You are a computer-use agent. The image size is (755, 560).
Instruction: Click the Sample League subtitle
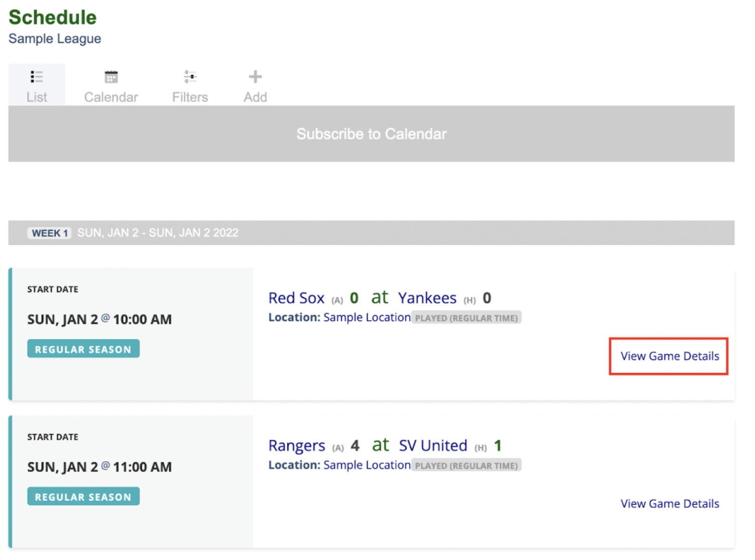[x=55, y=39]
